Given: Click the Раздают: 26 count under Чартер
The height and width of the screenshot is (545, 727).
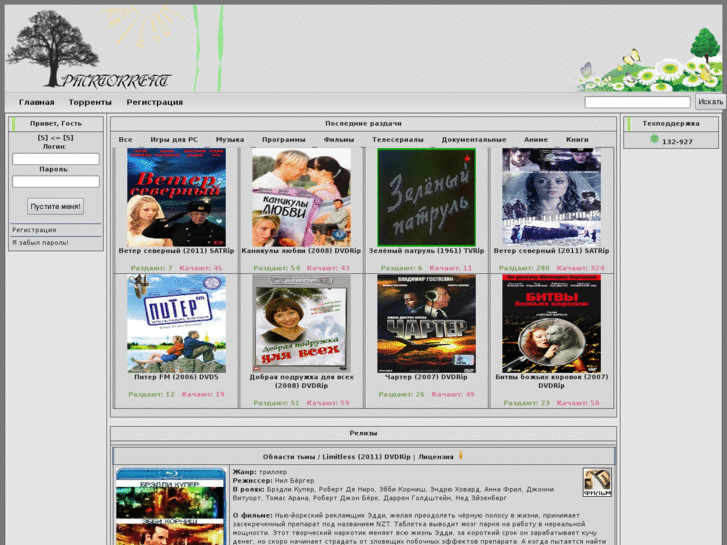Looking at the screenshot, I should click(x=402, y=394).
